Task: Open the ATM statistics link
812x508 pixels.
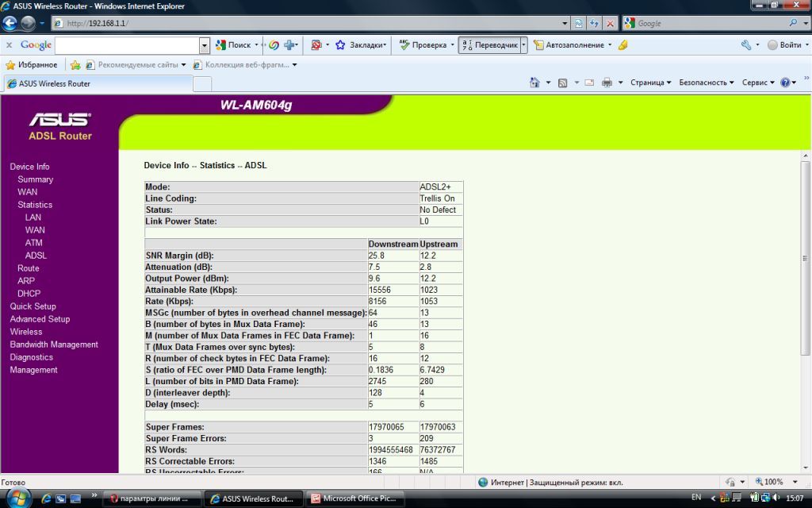Action: pos(33,243)
